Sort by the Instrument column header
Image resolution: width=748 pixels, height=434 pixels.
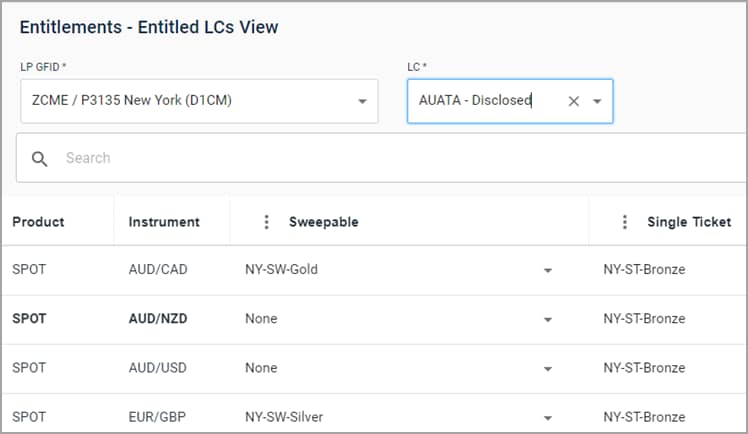pyautogui.click(x=164, y=222)
